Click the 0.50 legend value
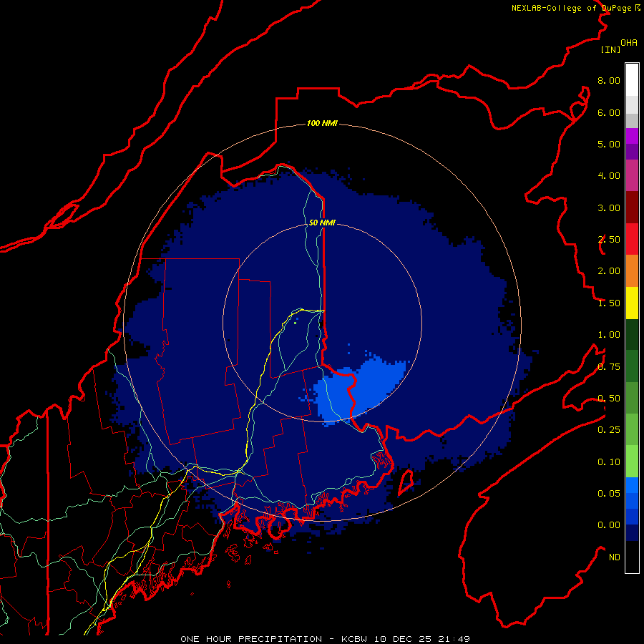644x644 pixels. tap(609, 399)
